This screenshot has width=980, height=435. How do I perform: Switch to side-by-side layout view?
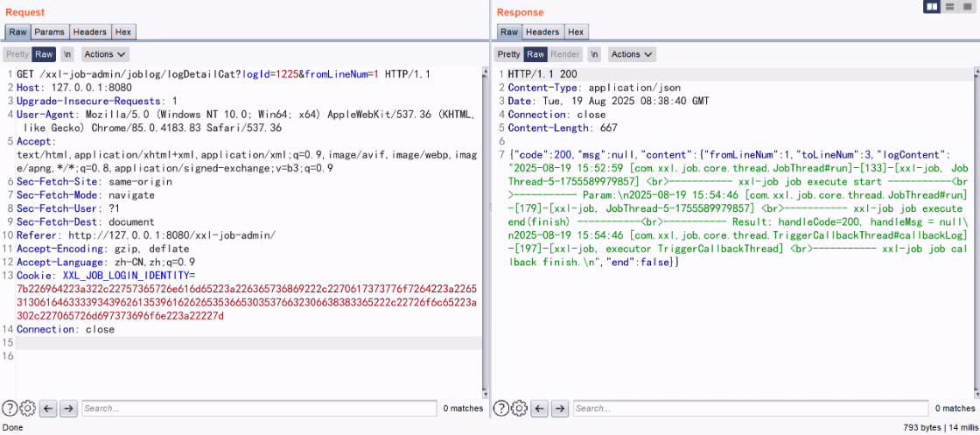tap(933, 7)
